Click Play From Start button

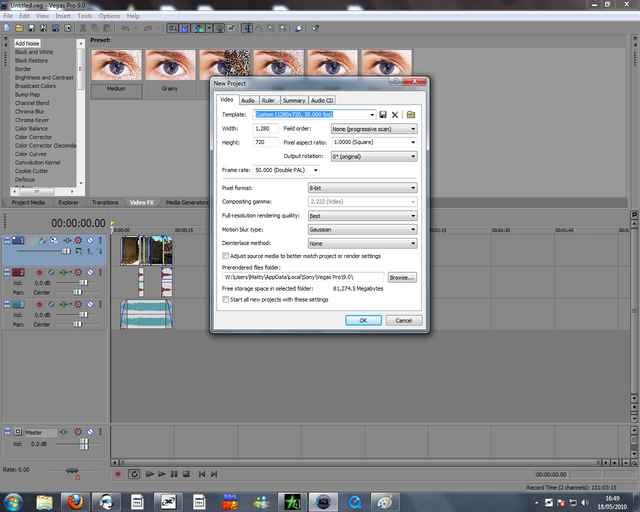pyautogui.click(x=150, y=474)
